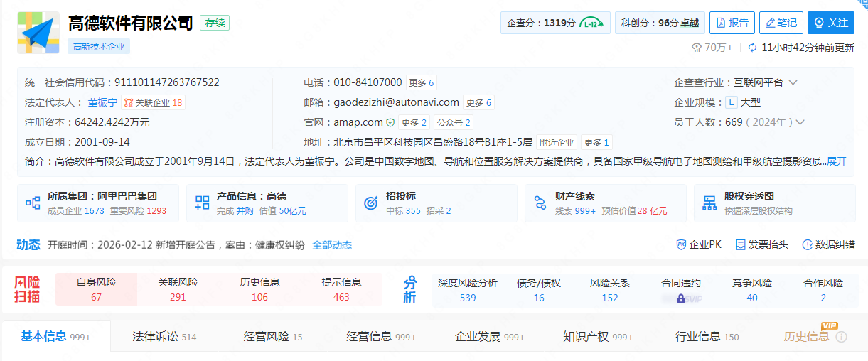The image size is (868, 361).
Task: Click the L-12 score level icon
Action: (591, 23)
